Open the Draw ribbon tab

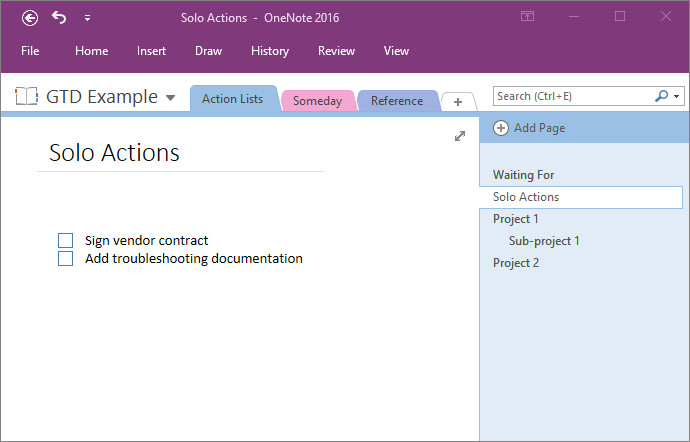click(x=208, y=51)
